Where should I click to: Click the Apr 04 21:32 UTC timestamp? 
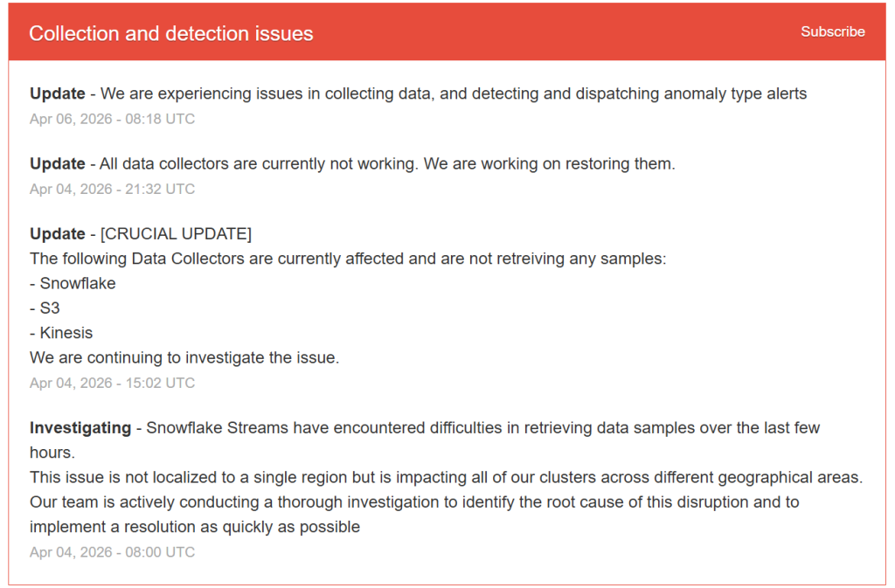(x=112, y=189)
